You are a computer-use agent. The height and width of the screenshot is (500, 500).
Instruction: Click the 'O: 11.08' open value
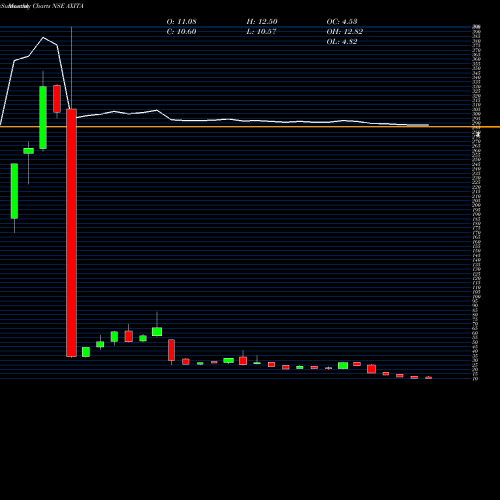click(181, 22)
